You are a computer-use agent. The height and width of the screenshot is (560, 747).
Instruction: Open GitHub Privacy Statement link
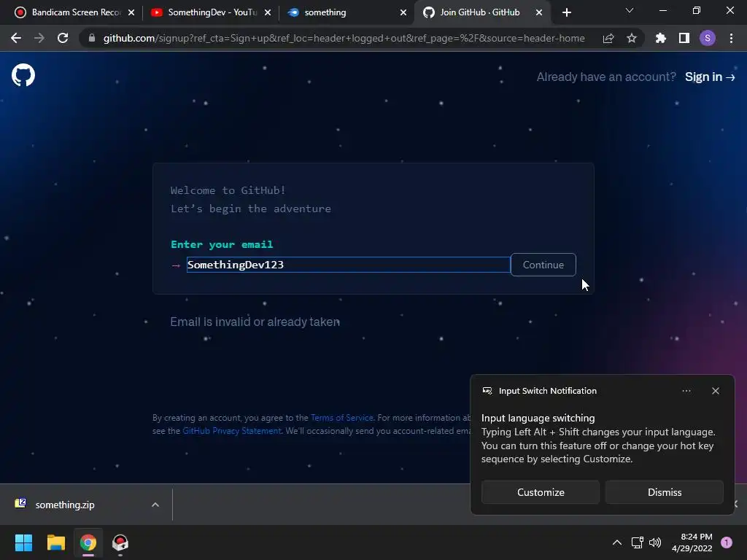click(232, 431)
